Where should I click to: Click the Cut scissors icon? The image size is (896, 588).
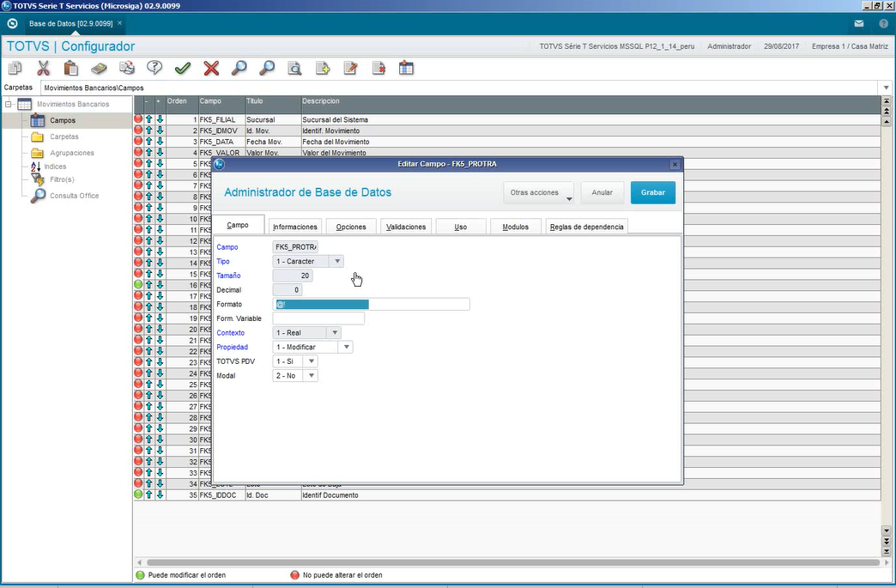(43, 69)
